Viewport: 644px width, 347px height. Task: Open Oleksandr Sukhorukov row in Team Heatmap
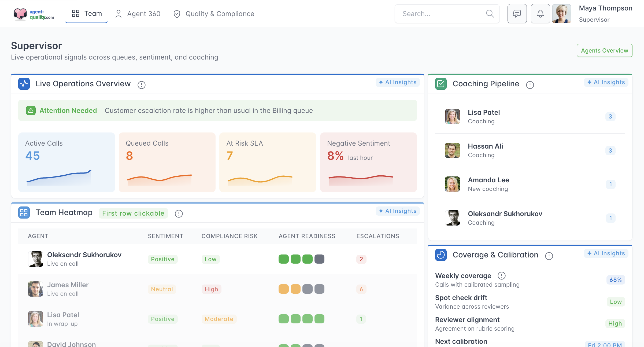[x=84, y=259]
